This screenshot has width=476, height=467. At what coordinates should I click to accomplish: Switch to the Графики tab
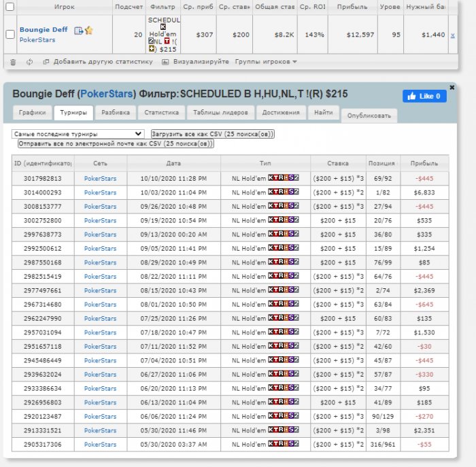pos(32,113)
